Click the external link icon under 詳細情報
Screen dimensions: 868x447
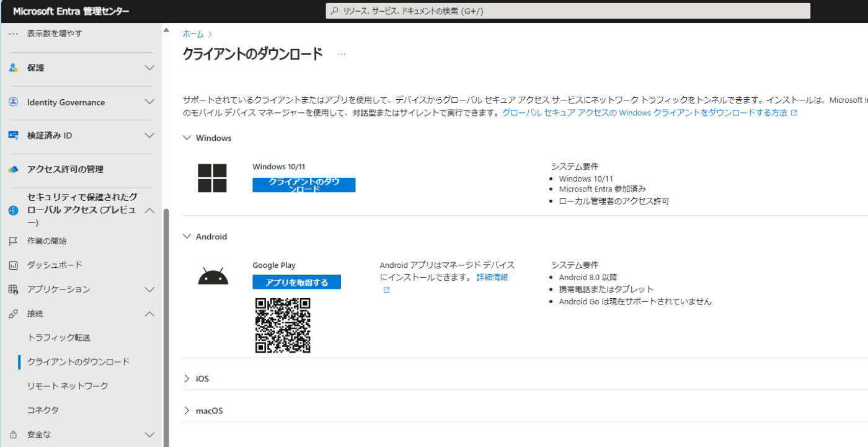pyautogui.click(x=386, y=290)
